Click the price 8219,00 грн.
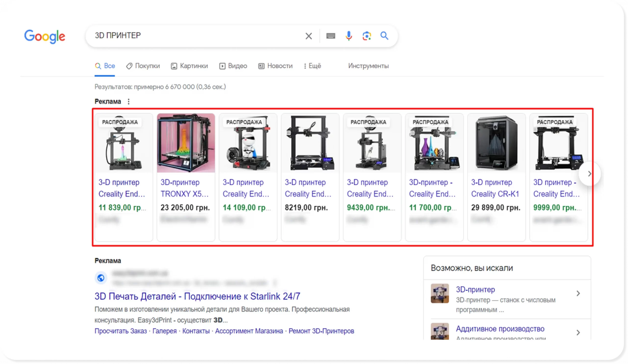This screenshot has height=364, width=628. coord(306,208)
